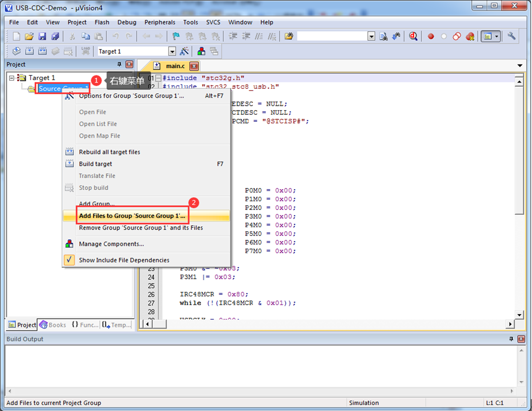Click the Indent selection icon

233,36
